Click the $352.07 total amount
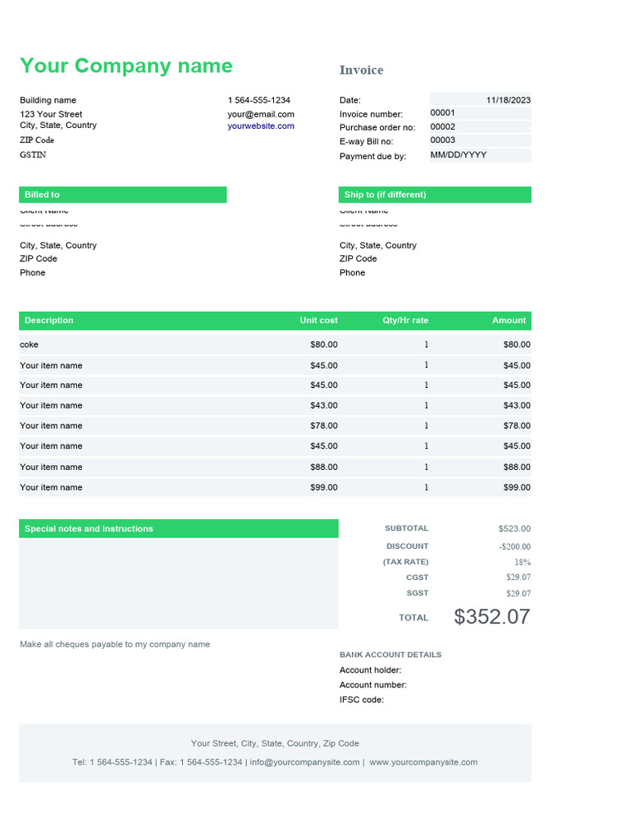The width and height of the screenshot is (630, 840). (492, 617)
